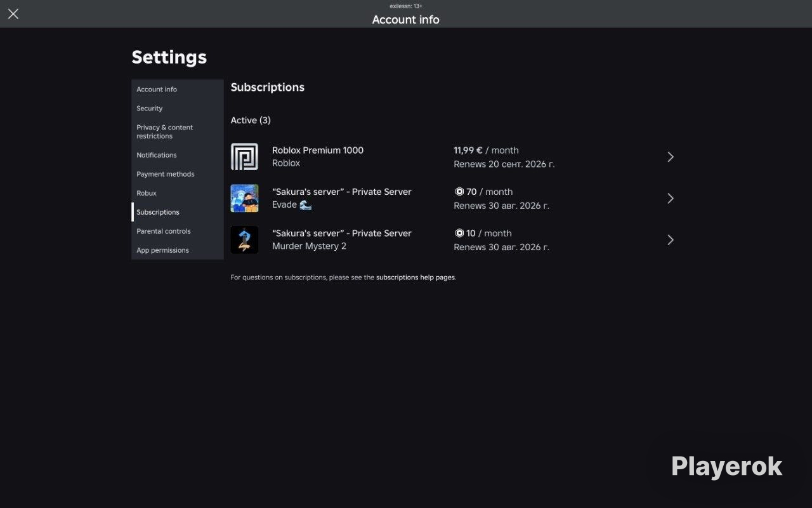Click the 11,99 € / month price

pos(486,150)
